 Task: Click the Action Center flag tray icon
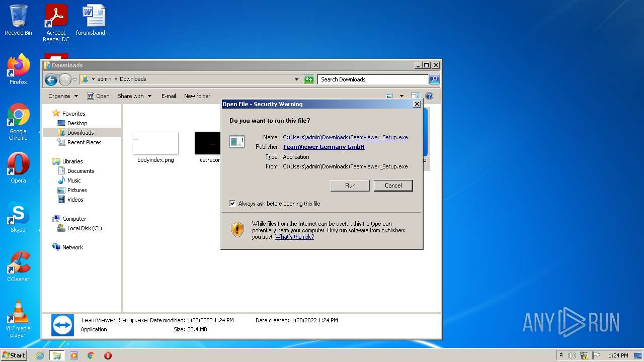(596, 355)
